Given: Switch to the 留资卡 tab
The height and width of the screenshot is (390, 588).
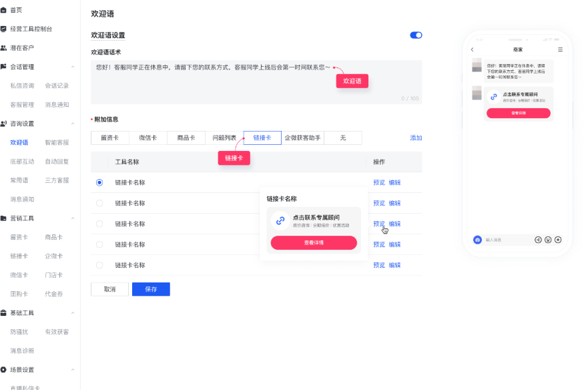Looking at the screenshot, I should click(x=110, y=138).
